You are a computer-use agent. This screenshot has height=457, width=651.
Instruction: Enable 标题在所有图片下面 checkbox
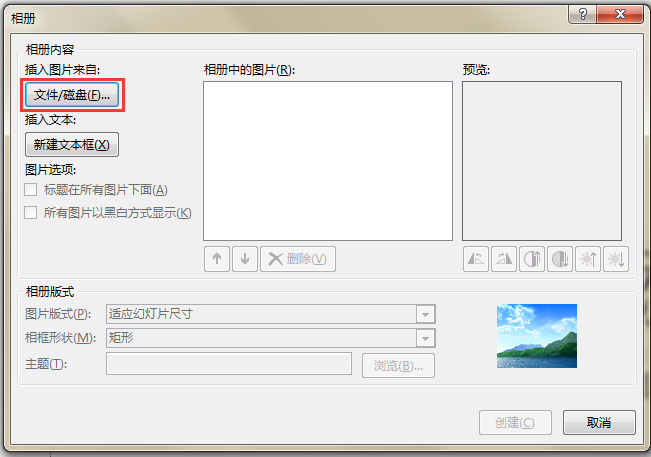point(31,190)
